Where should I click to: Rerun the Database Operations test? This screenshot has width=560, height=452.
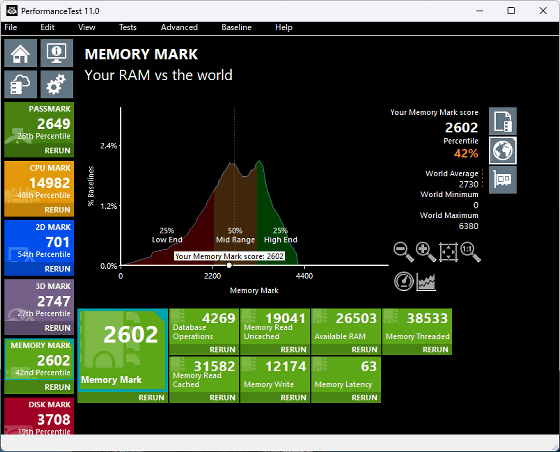coord(222,350)
